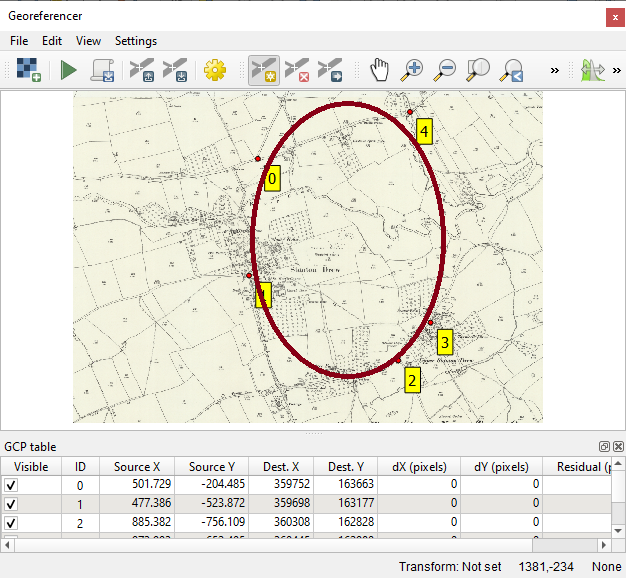Click the Generate GDAL Script icon
The height and width of the screenshot is (578, 626).
pyautogui.click(x=101, y=70)
